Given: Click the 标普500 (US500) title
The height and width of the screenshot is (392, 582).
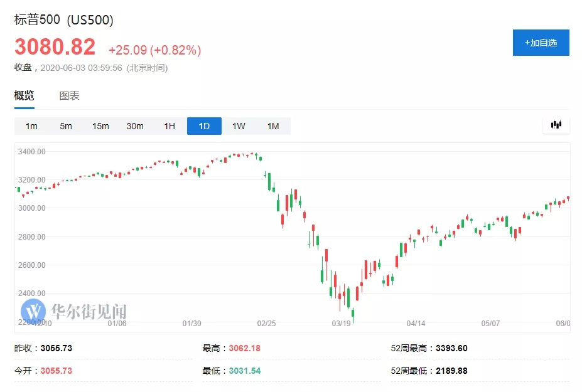Looking at the screenshot, I should tap(64, 19).
